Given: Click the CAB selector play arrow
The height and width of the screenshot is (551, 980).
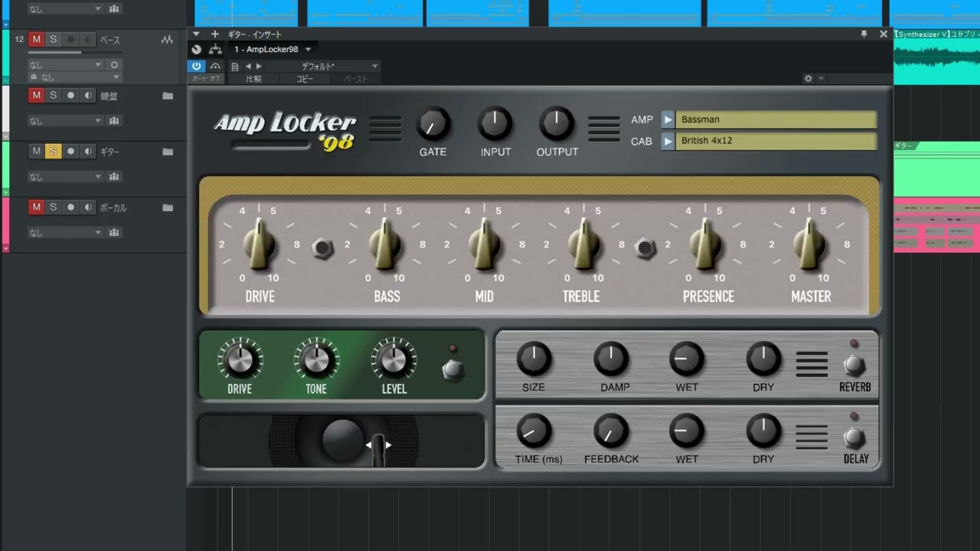Looking at the screenshot, I should (668, 141).
